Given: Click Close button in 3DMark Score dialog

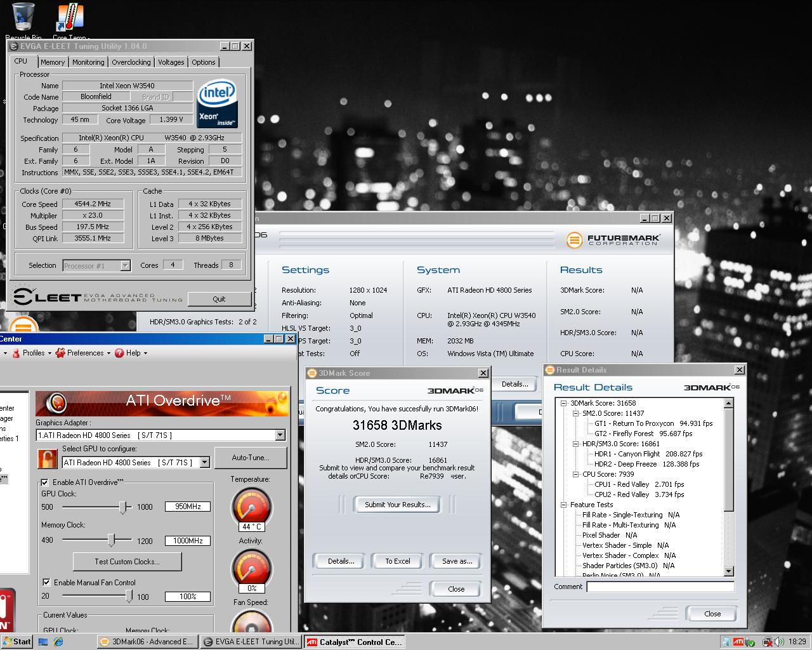Looking at the screenshot, I should point(456,589).
